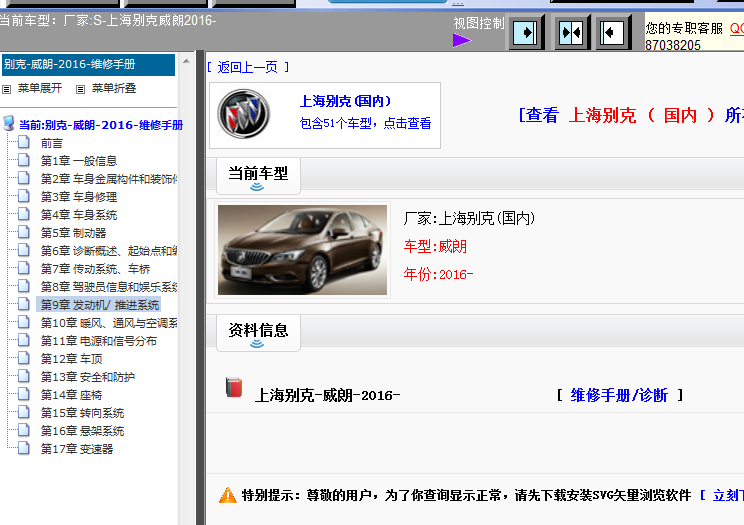The height and width of the screenshot is (525, 744).
Task: Click the purple play arrow under 视图控制
Action: (462, 40)
